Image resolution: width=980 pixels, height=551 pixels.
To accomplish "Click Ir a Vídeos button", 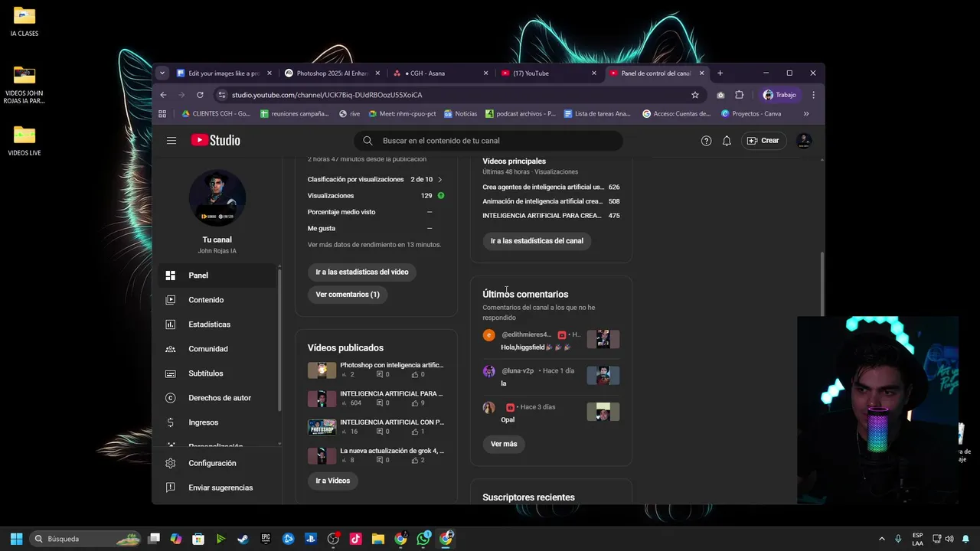I will (333, 481).
